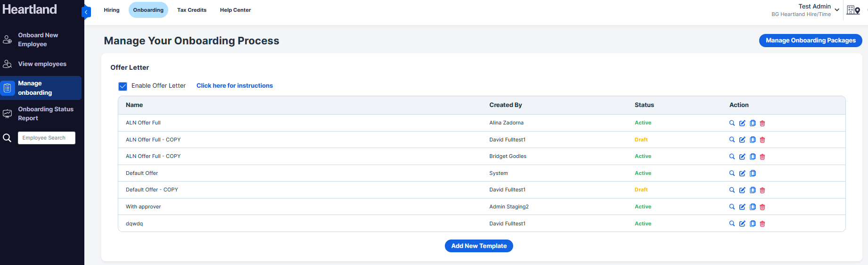The height and width of the screenshot is (265, 868).
Task: Switch to the Hiring tab
Action: (112, 10)
